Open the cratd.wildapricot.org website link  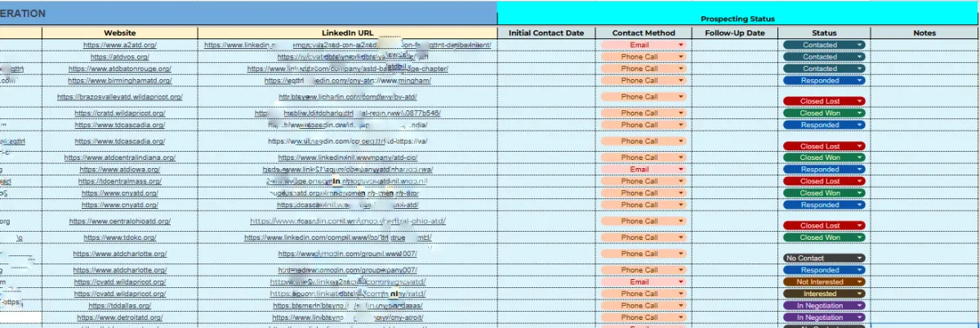tap(119, 113)
